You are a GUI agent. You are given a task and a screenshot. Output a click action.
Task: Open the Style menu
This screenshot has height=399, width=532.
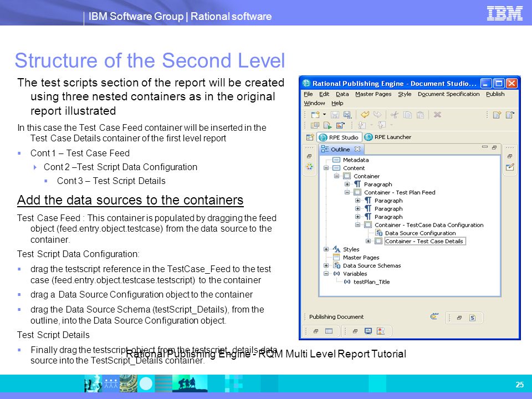tap(405, 94)
